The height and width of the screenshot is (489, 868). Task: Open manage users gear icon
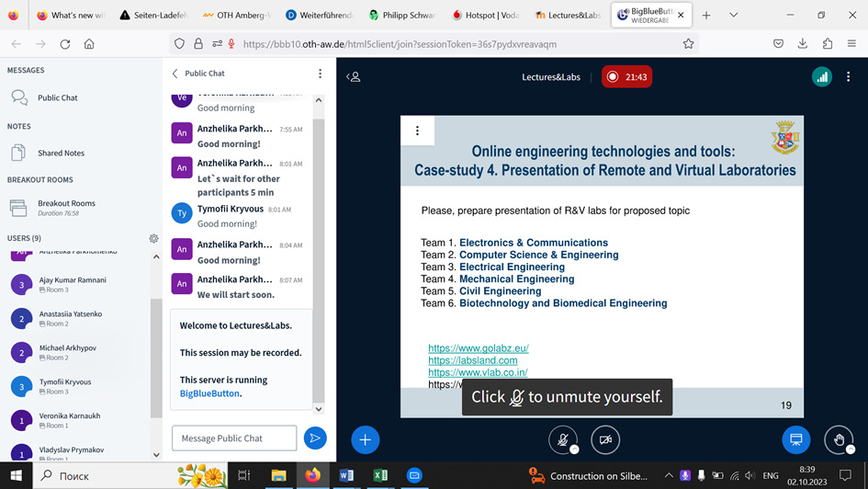pyautogui.click(x=153, y=238)
